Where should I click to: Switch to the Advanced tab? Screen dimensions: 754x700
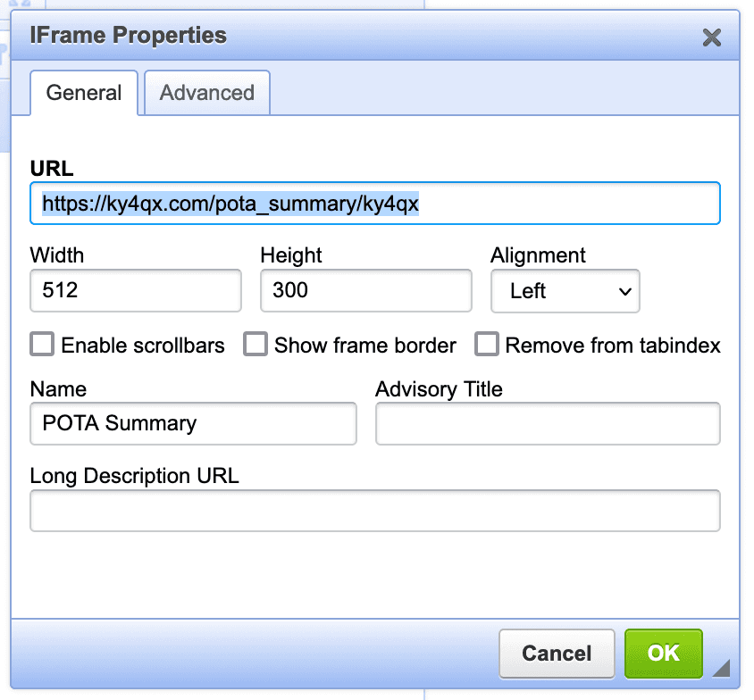[x=207, y=93]
